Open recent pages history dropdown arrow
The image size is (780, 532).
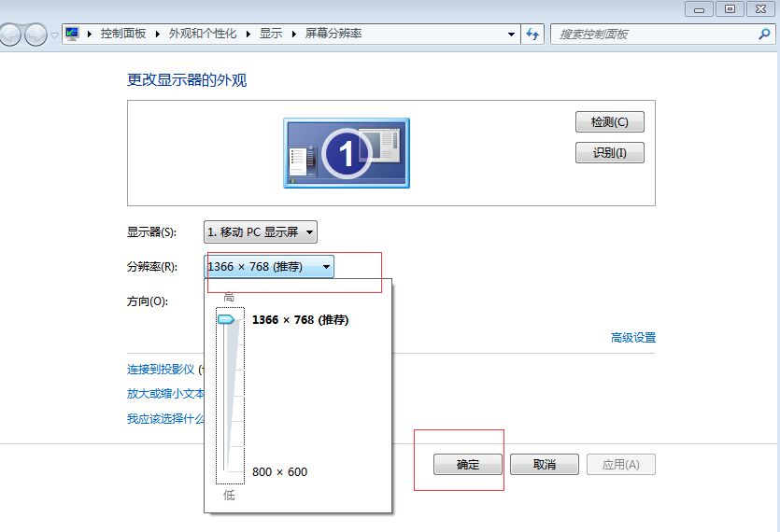point(54,35)
